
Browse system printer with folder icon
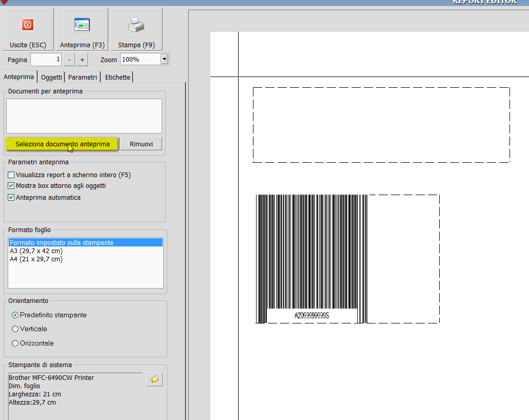[x=155, y=379]
